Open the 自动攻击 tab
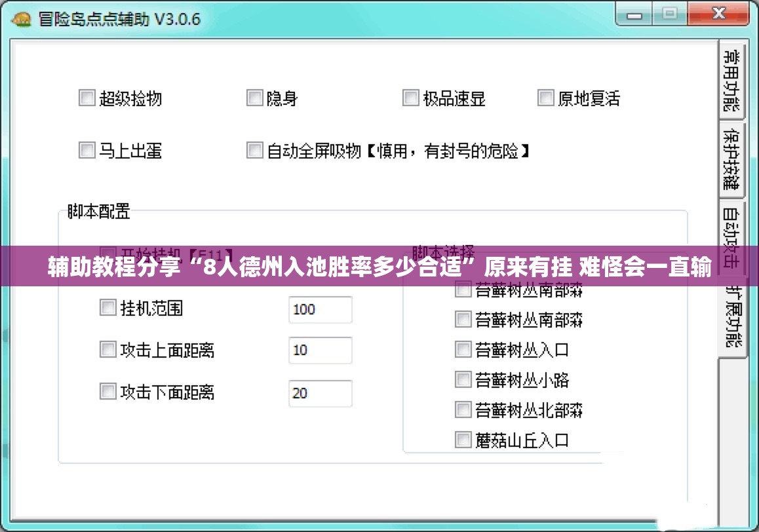759x532 pixels. point(731,237)
